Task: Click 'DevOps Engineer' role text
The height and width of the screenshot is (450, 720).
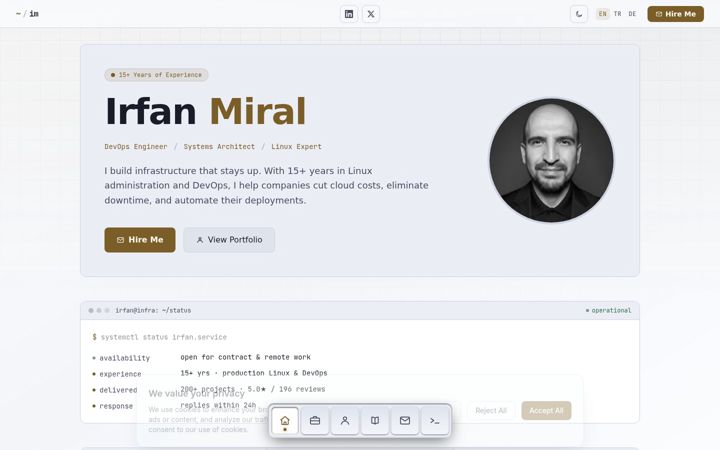Action: [135, 146]
